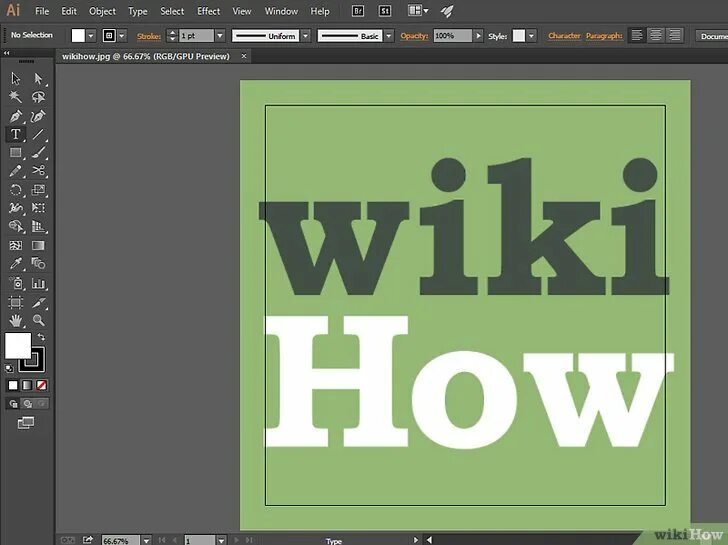This screenshot has width=728, height=545.
Task: Change the screen mode
Action: point(26,422)
